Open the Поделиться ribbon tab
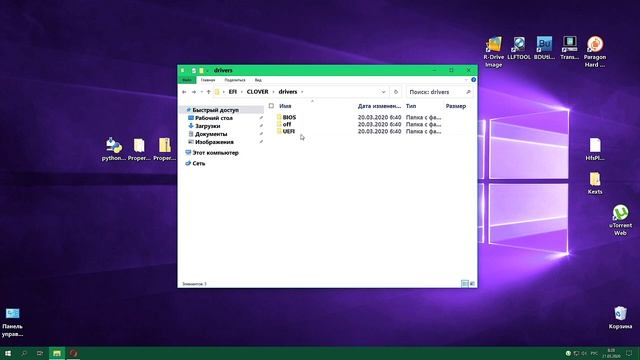 (235, 80)
